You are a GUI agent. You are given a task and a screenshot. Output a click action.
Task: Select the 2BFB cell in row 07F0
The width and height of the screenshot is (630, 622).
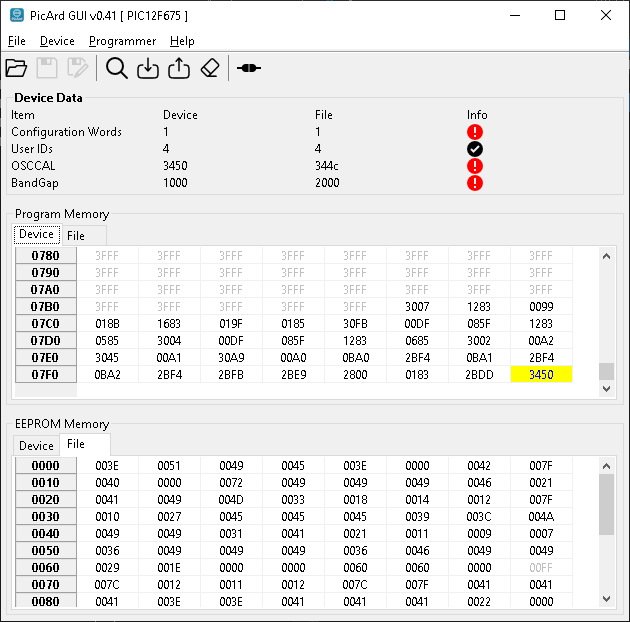pos(231,374)
